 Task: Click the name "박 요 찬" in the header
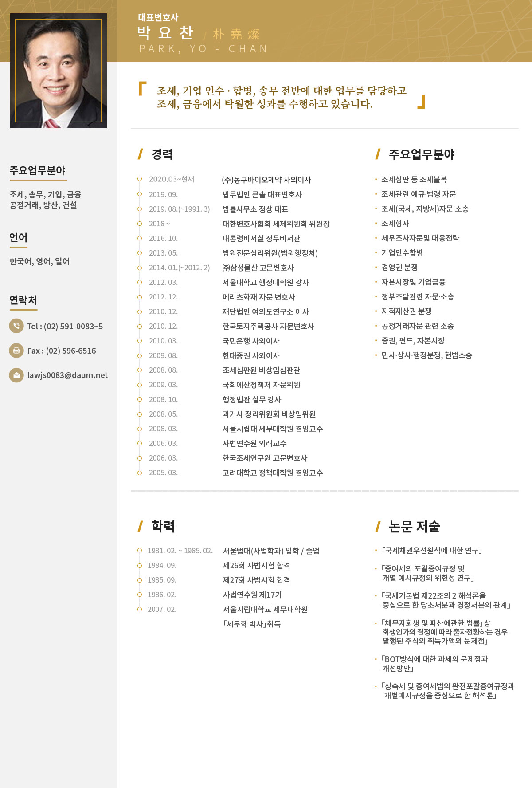(165, 32)
